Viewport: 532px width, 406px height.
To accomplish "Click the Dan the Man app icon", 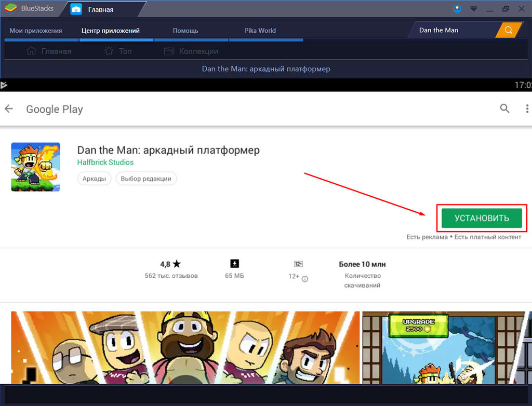I will click(36, 167).
